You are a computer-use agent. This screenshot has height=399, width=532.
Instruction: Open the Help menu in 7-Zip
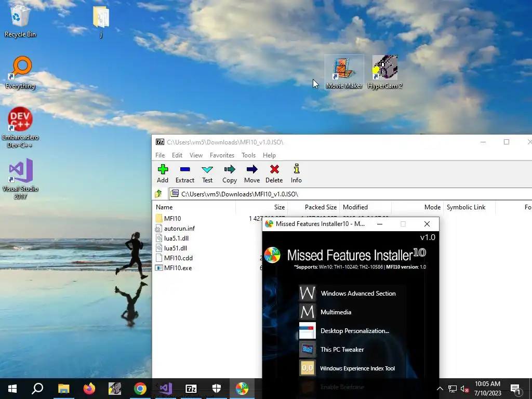coord(269,155)
